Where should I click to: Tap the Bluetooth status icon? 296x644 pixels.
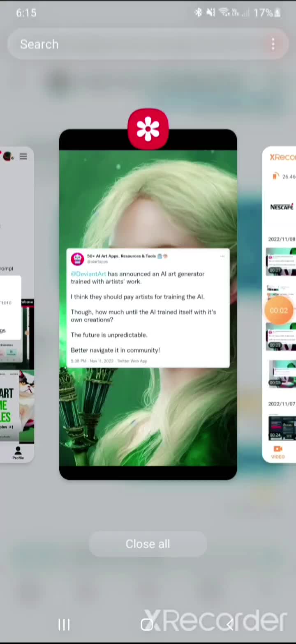coord(198,13)
